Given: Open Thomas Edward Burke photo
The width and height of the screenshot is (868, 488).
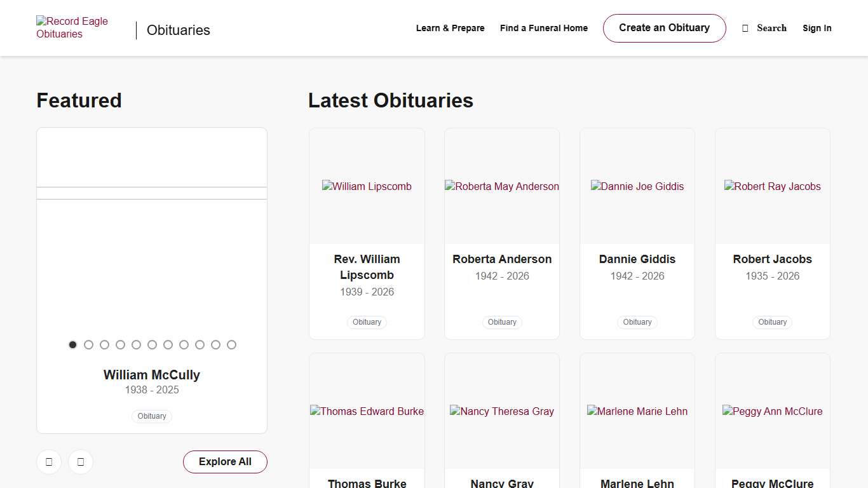Looking at the screenshot, I should click(367, 411).
